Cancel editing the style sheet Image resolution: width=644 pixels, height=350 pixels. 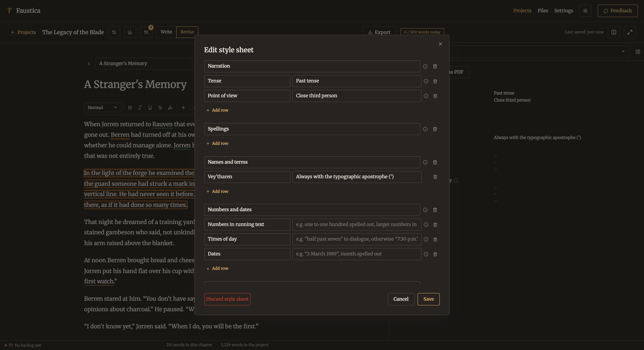point(401,299)
